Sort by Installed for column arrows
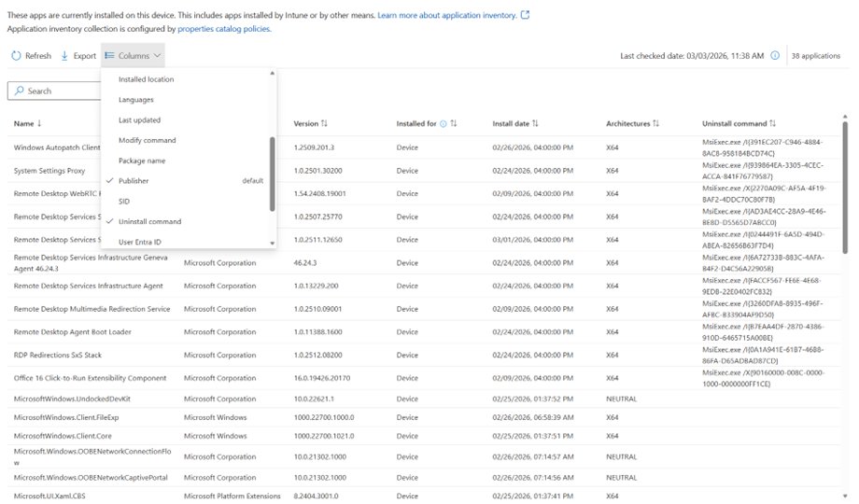The height and width of the screenshot is (504, 859). coord(454,123)
